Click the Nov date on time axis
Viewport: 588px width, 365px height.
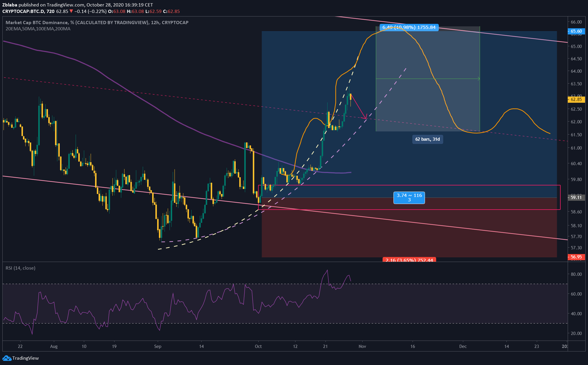(x=362, y=346)
